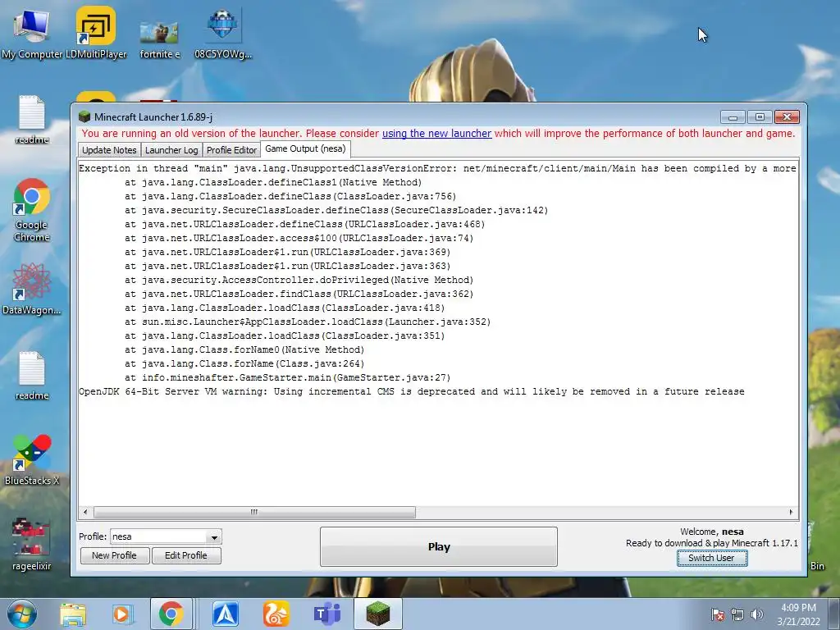The height and width of the screenshot is (630, 840).
Task: Click the 'Welcome, nesa' text
Action: tap(712, 532)
